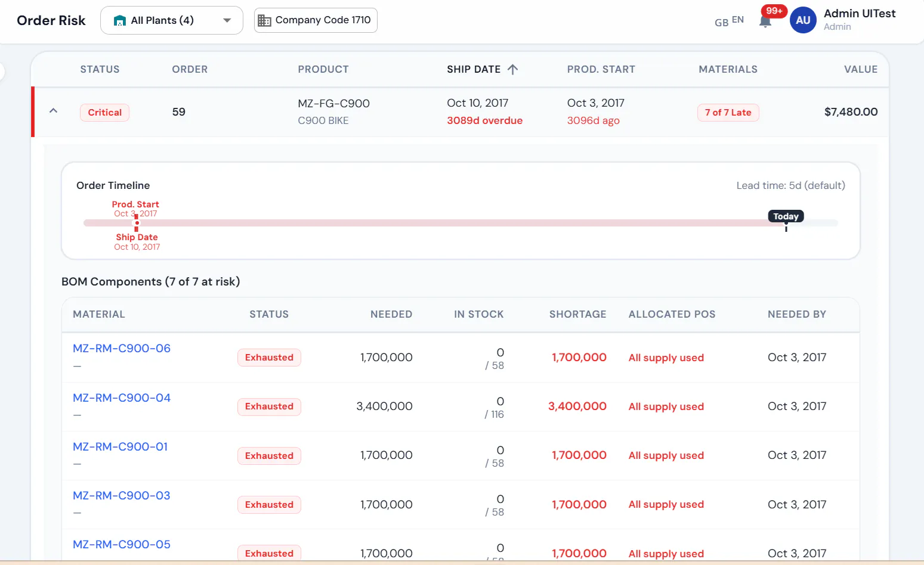The height and width of the screenshot is (565, 924).
Task: Click Needed By date for MZ-RM-C900-06
Action: (x=796, y=357)
